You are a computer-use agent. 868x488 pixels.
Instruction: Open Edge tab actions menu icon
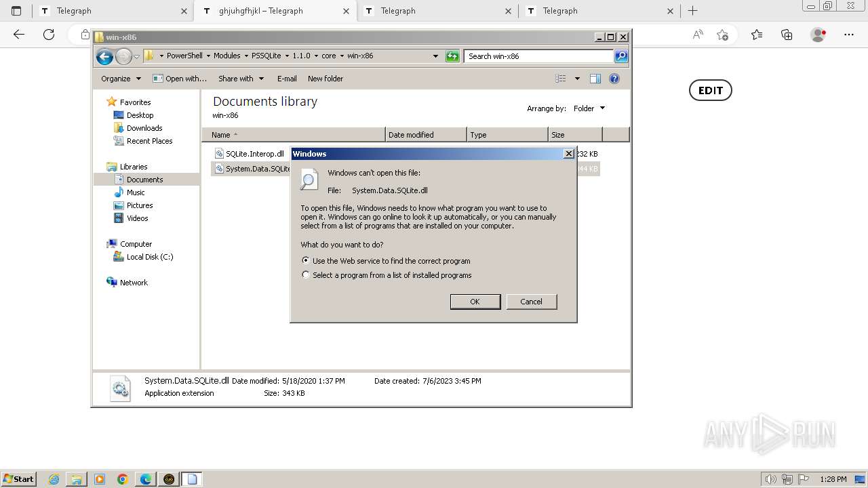point(16,11)
